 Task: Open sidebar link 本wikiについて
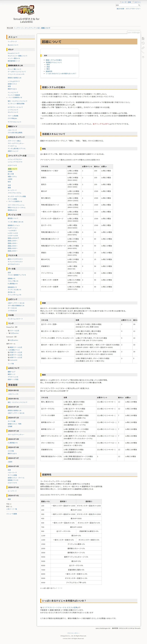coord(13,45)
